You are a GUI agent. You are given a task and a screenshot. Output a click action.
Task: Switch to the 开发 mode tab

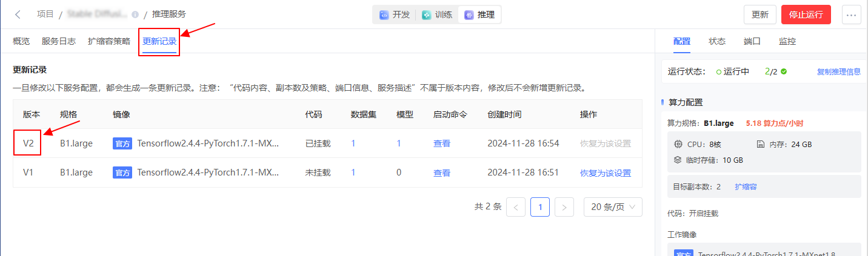pos(395,15)
